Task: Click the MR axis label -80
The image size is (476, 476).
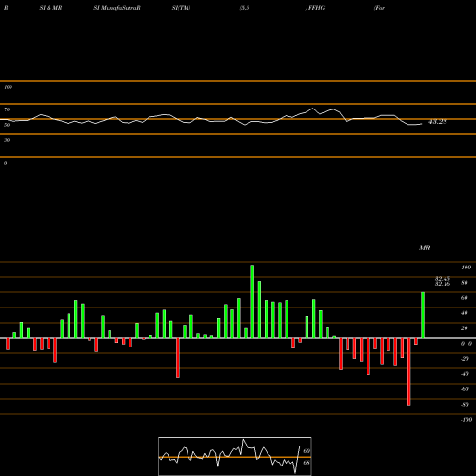Action: pyautogui.click(x=465, y=405)
